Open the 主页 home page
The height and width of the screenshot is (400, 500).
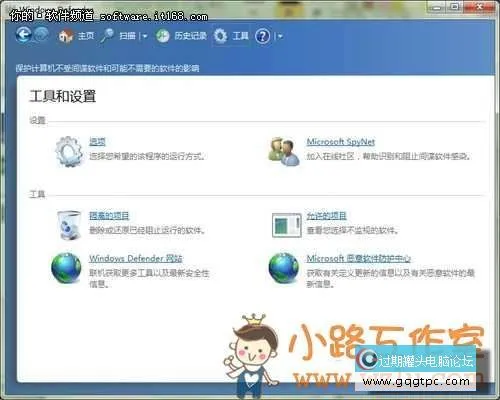click(76, 36)
